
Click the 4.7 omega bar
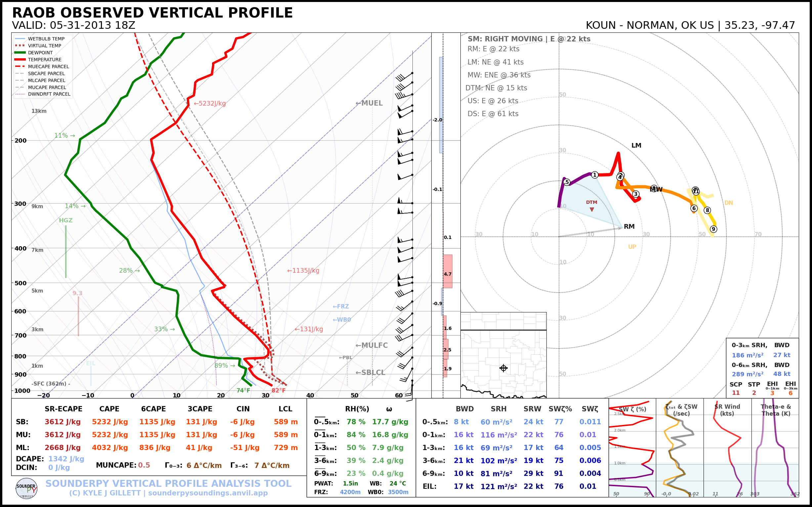tap(448, 271)
